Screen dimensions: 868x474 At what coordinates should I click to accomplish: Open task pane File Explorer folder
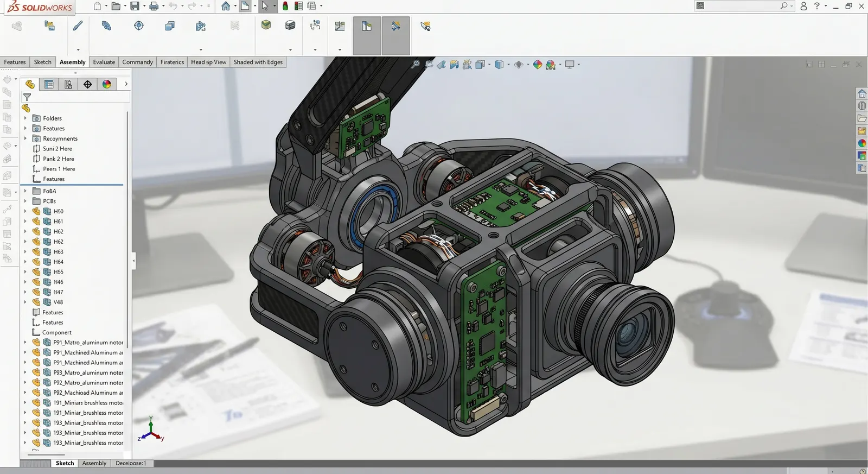pos(861,118)
